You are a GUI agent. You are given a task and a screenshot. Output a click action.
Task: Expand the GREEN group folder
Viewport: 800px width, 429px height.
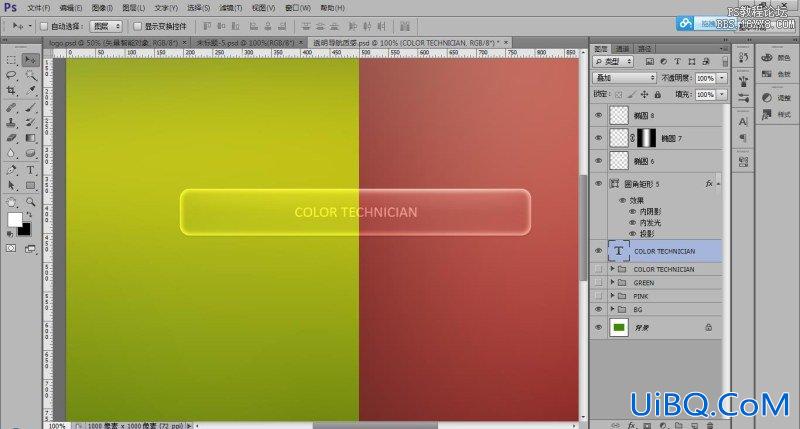[x=612, y=282]
